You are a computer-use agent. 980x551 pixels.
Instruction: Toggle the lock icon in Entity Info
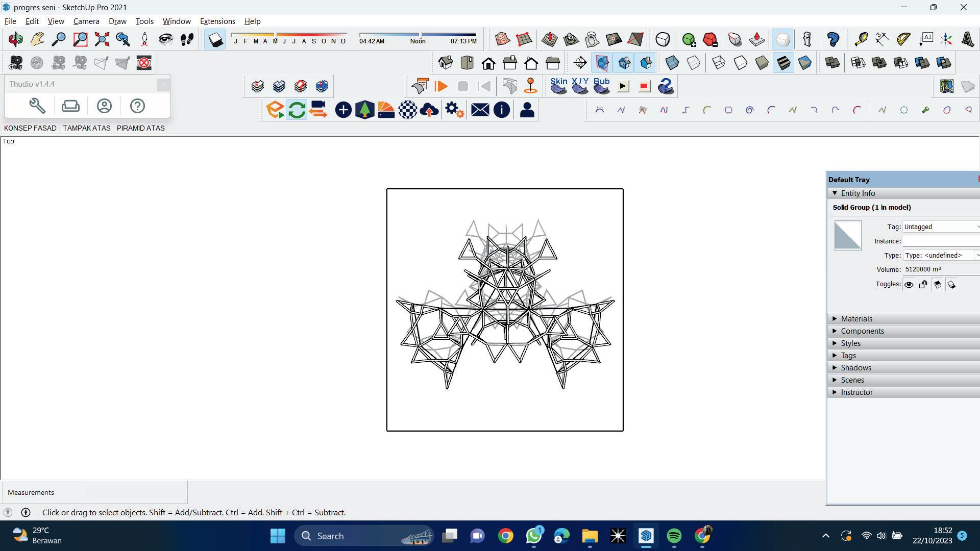pyautogui.click(x=923, y=285)
